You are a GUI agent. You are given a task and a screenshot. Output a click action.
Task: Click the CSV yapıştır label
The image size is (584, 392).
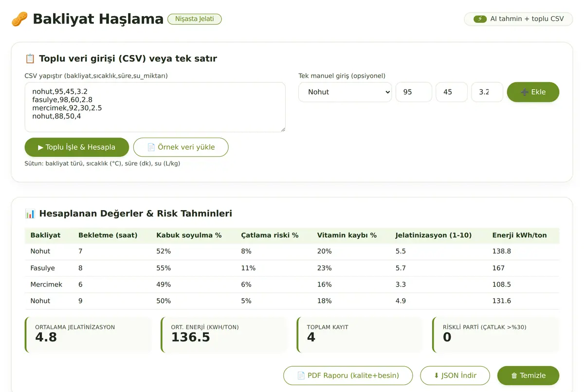point(96,76)
